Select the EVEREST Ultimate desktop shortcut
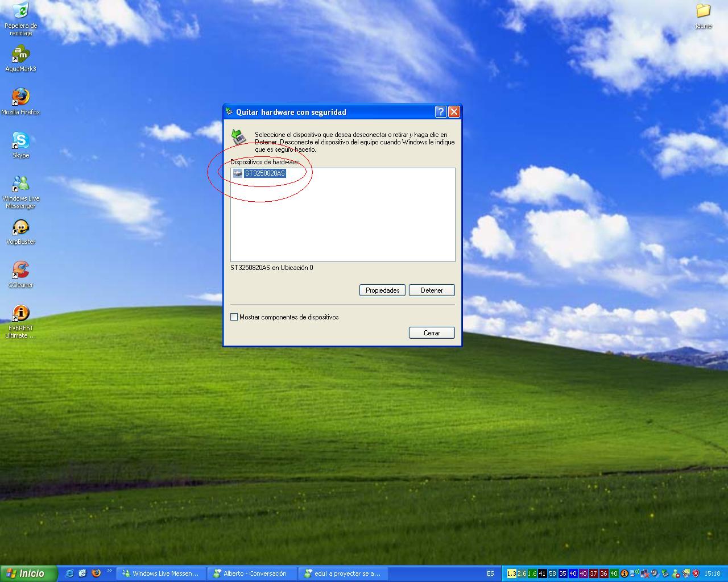 21,322
